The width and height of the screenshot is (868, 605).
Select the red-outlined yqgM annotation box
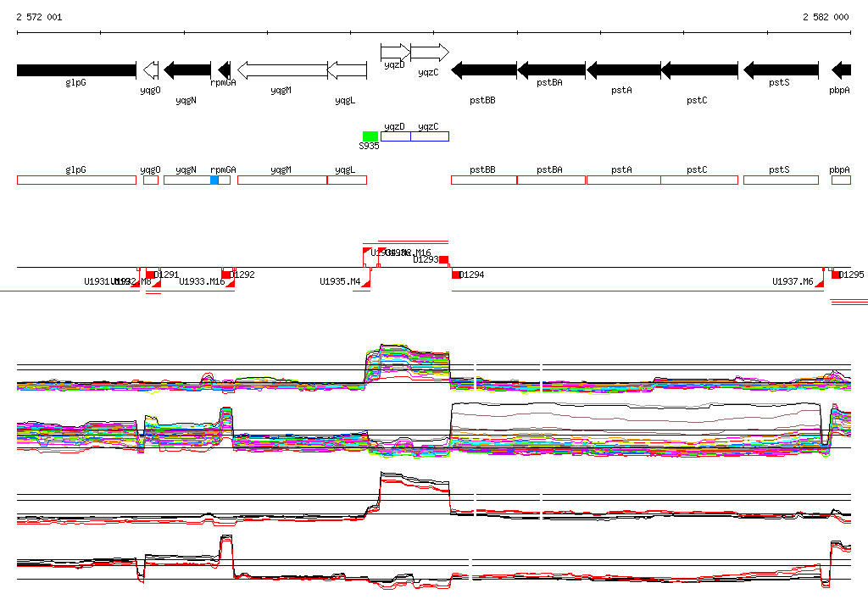[x=282, y=180]
